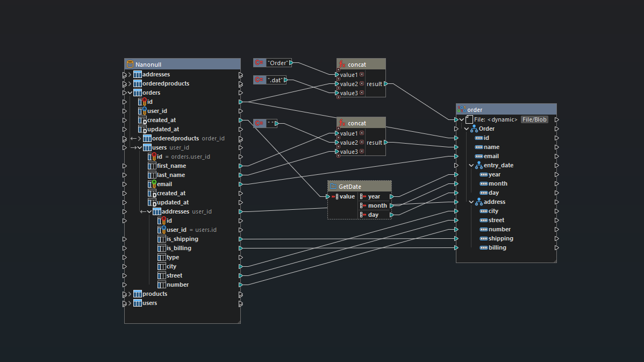This screenshot has height=362, width=644.
Task: Click the GetDate folder icon
Action: coord(333,186)
